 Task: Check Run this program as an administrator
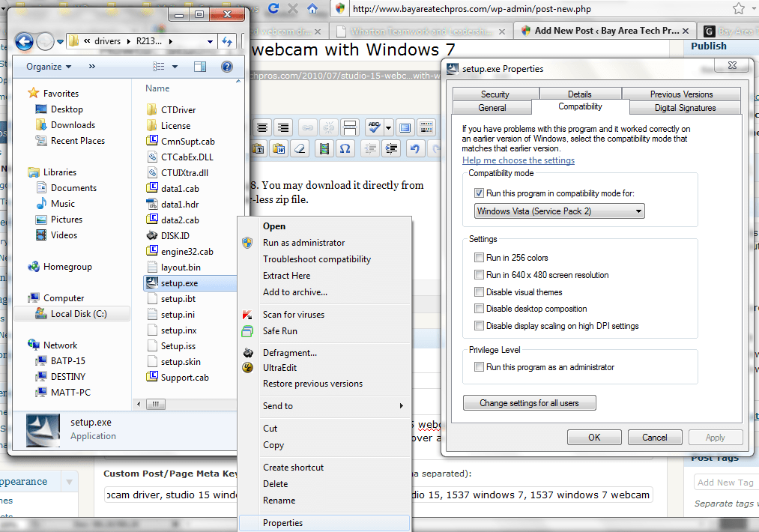coord(479,367)
